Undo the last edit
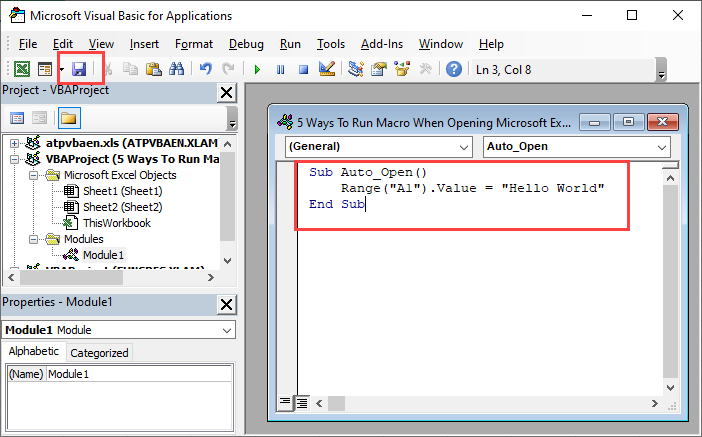This screenshot has width=702, height=437. coord(205,69)
